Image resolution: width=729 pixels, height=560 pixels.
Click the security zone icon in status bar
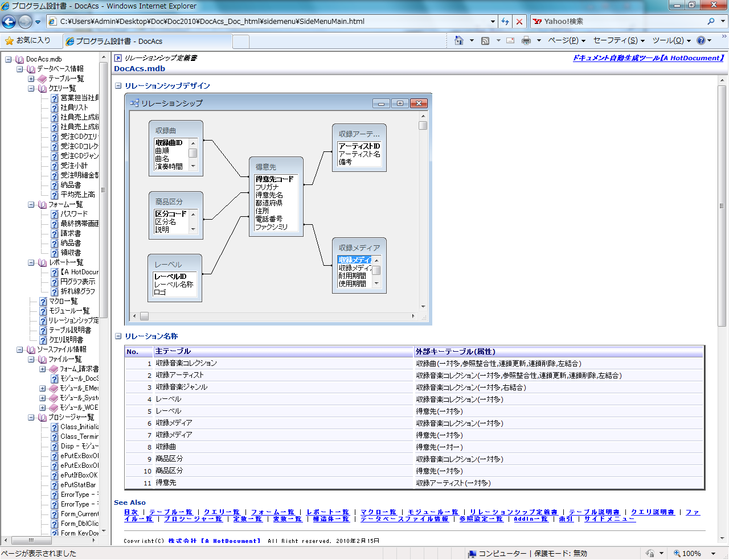point(472,554)
